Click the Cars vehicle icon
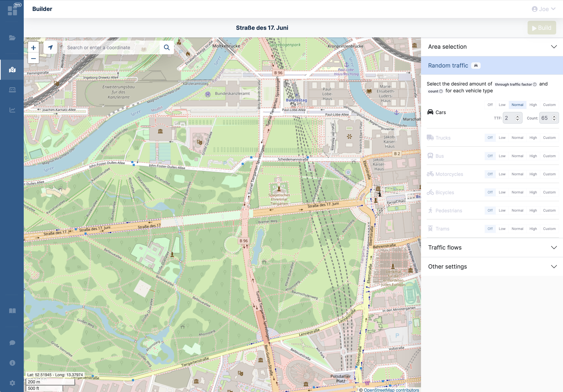 [430, 112]
